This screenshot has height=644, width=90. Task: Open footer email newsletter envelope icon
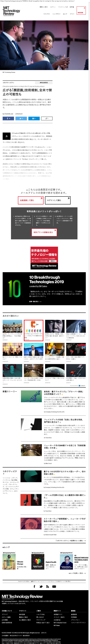(x=54, y=587)
